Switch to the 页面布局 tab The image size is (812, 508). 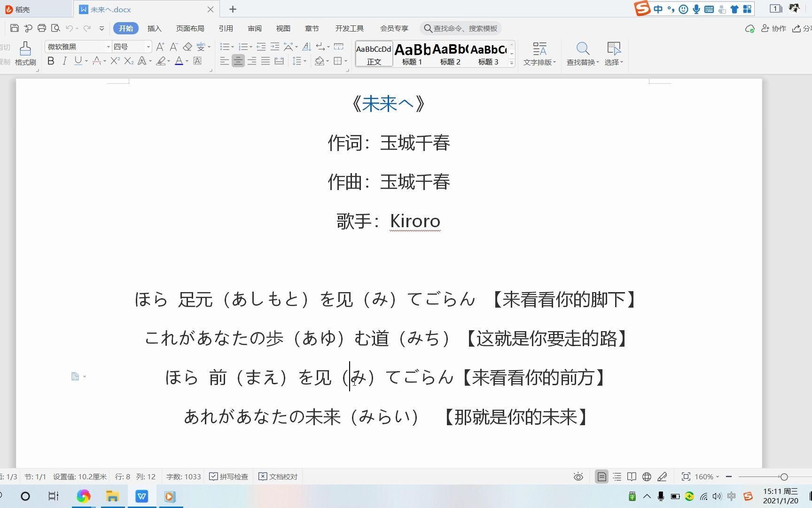pyautogui.click(x=190, y=28)
